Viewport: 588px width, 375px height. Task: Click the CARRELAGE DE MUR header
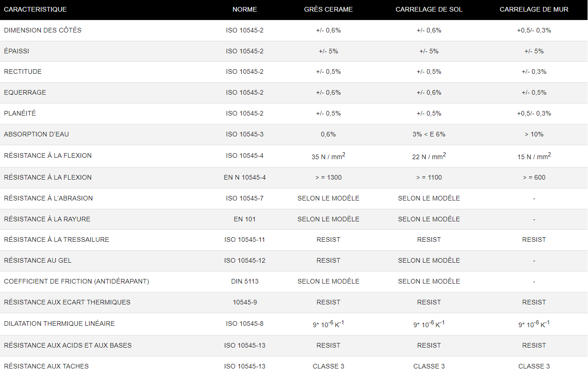coord(534,9)
